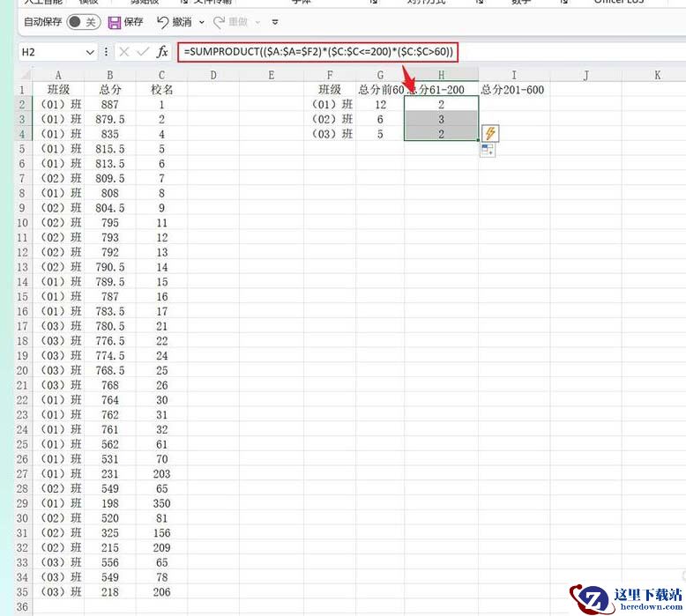Image resolution: width=686 pixels, height=616 pixels.
Task: Select row 10 header
Action: pos(22,223)
